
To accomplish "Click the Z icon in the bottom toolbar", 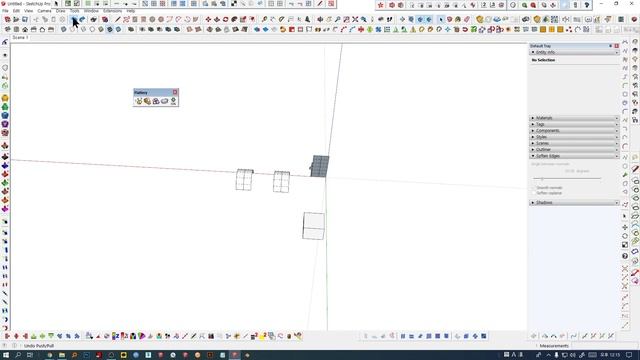I will (116, 336).
